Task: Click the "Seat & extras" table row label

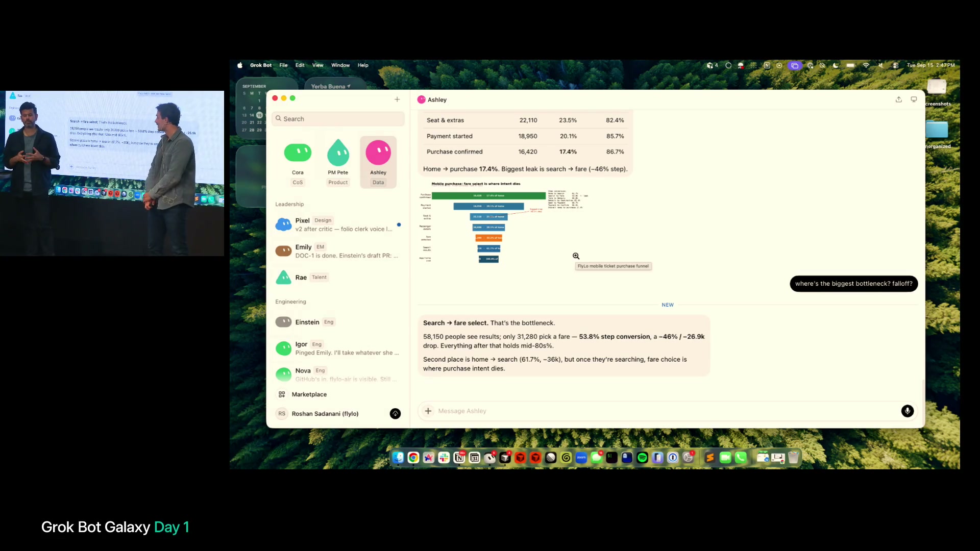Action: tap(445, 120)
